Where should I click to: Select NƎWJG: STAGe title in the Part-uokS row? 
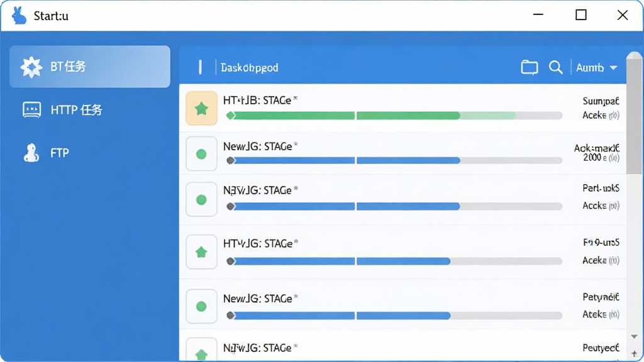[260, 190]
